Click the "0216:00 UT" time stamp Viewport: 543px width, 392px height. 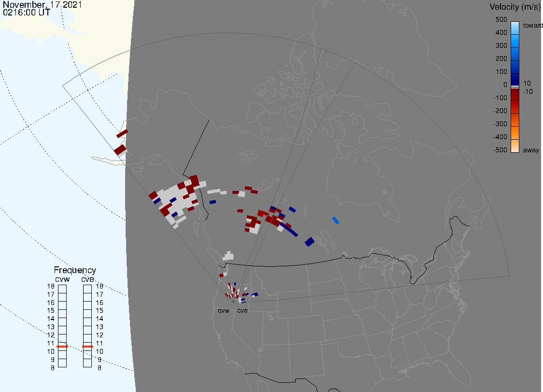27,13
